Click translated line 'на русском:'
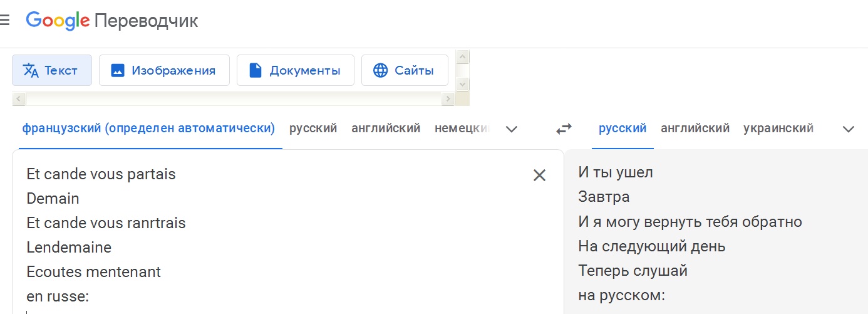 point(621,295)
